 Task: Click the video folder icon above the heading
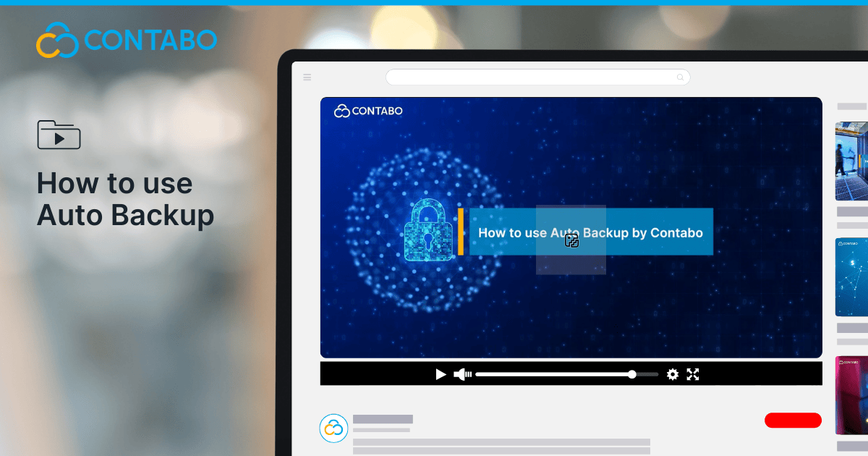(59, 135)
